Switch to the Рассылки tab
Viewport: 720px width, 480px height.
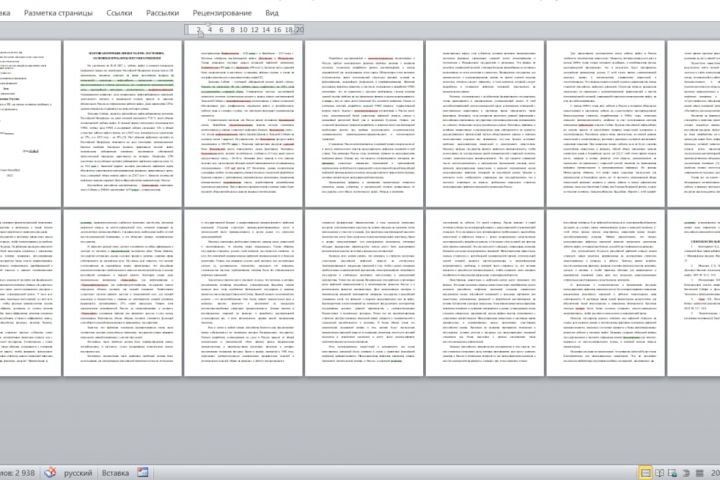coord(163,13)
